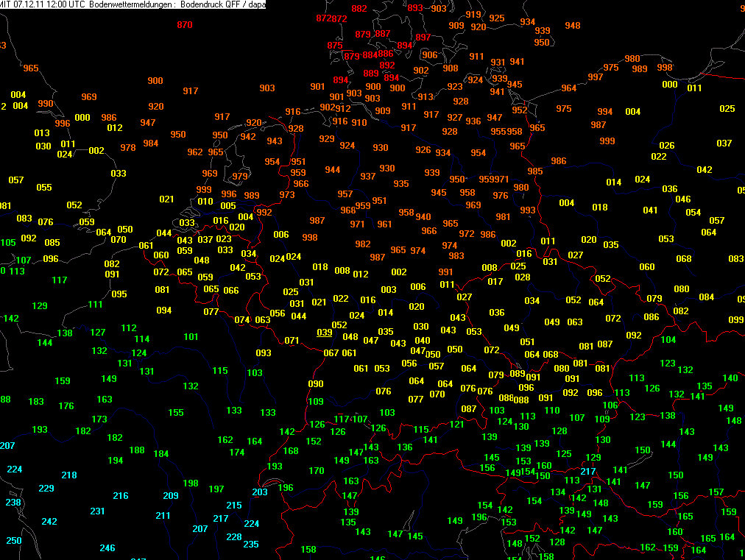Image resolution: width=745 pixels, height=560 pixels.
Task: Select the cyan 235 station value
Action: 251,545
